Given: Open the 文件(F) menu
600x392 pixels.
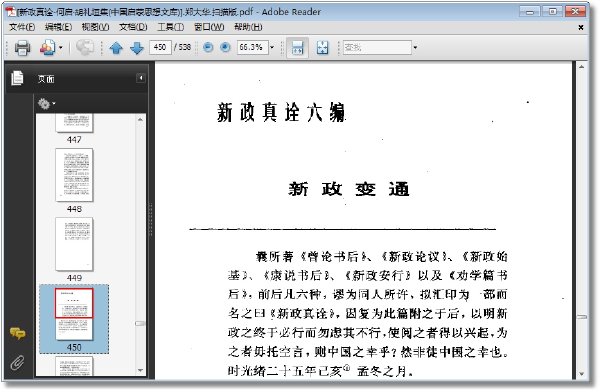Looking at the screenshot, I should [x=22, y=27].
